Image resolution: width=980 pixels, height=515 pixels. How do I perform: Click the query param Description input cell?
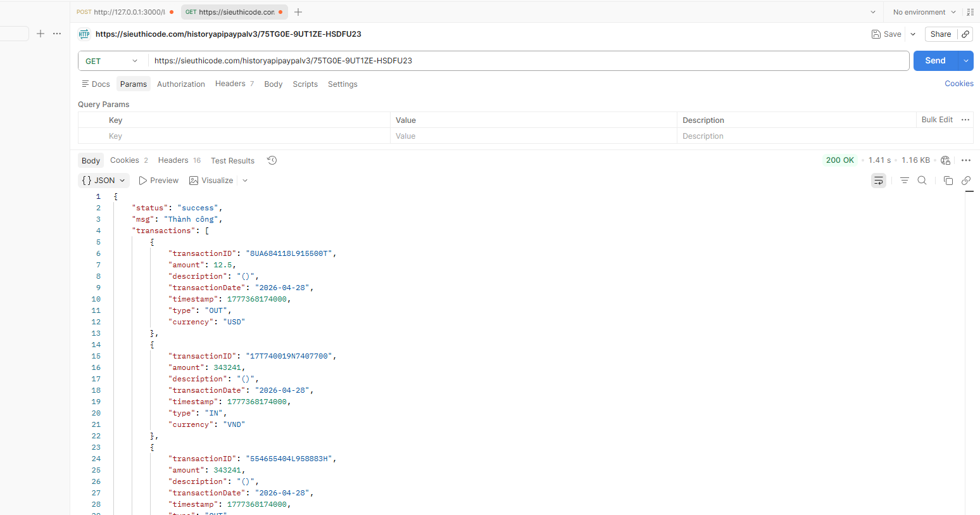[825, 136]
